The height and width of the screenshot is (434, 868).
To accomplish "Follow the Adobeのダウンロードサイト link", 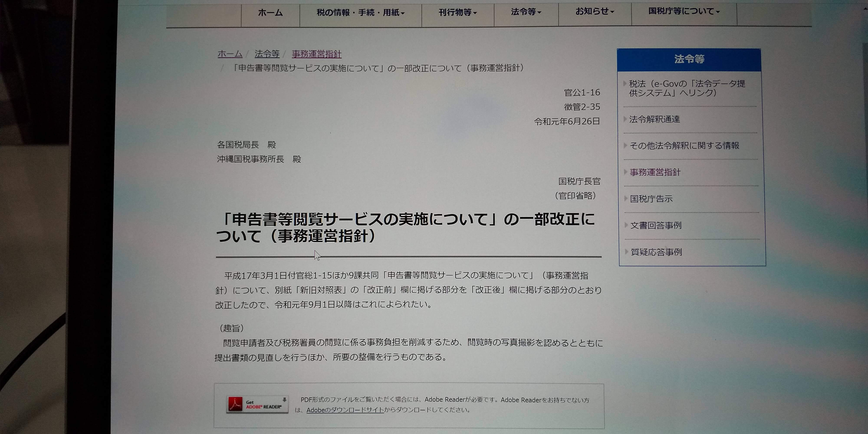I will click(x=345, y=410).
